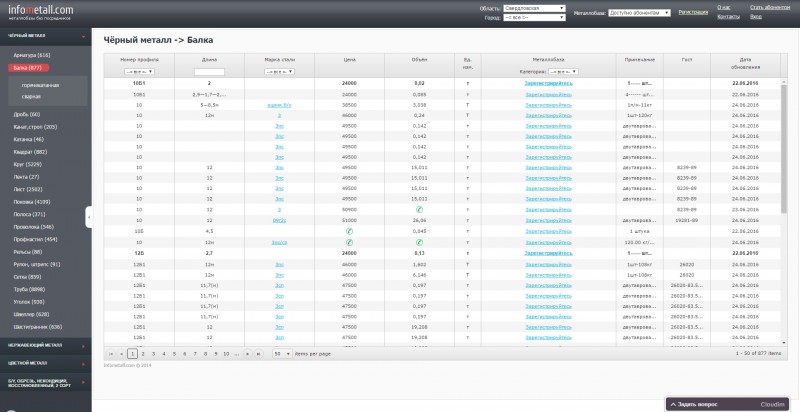Open the Металлобаза access dropdown

(639, 13)
